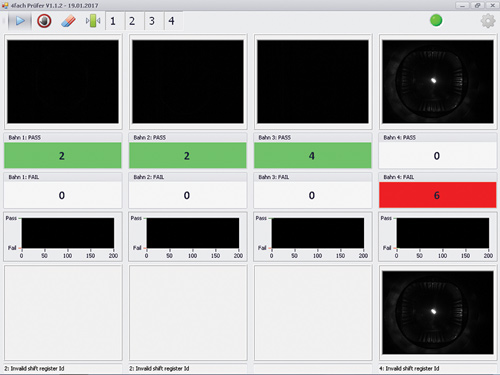The width and height of the screenshot is (500, 375).
Task: Start inspection with the play button
Action: 20,21
